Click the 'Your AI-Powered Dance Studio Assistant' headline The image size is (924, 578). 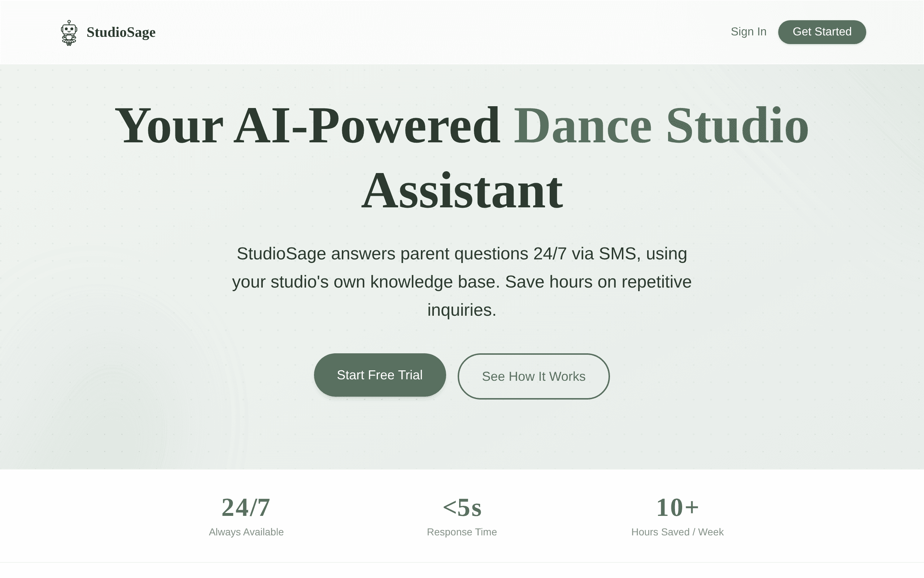[462, 158]
